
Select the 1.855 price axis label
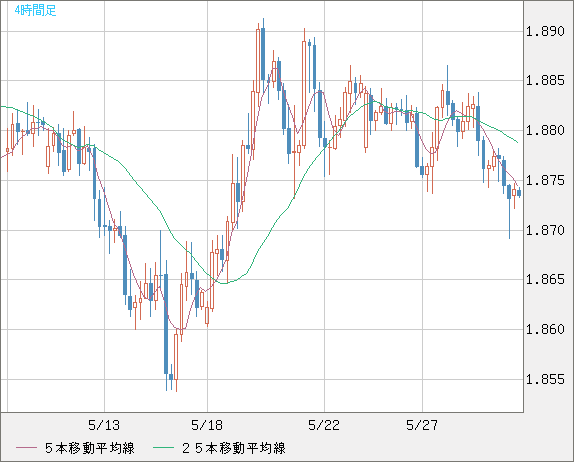[x=545, y=379]
